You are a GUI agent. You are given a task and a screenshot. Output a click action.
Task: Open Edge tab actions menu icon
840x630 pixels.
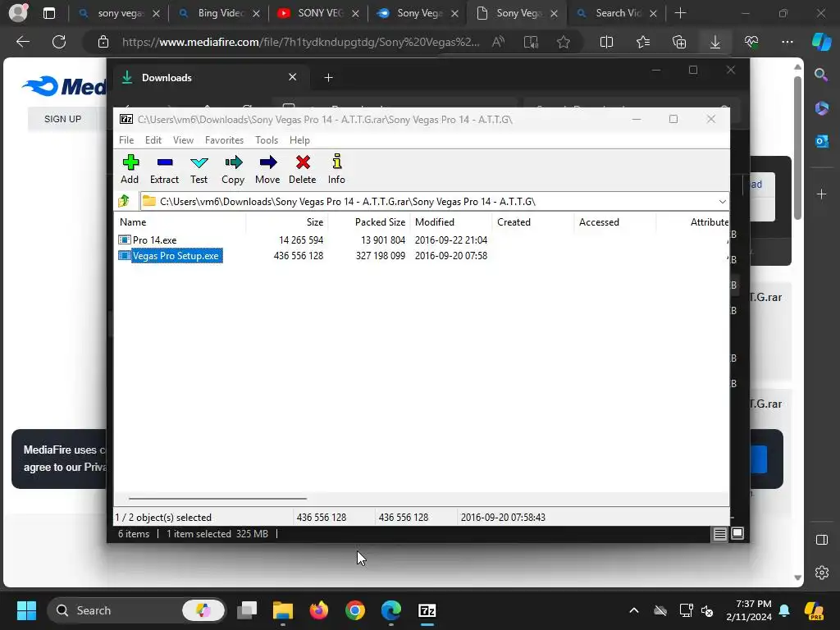pyautogui.click(x=48, y=13)
